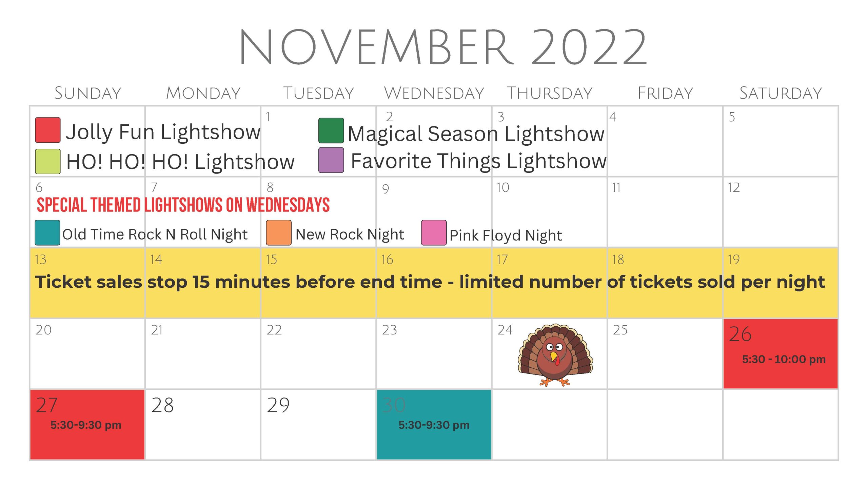The width and height of the screenshot is (868, 488).
Task: Click the red Jolly Fun Lightshow swatch
Action: click(48, 130)
